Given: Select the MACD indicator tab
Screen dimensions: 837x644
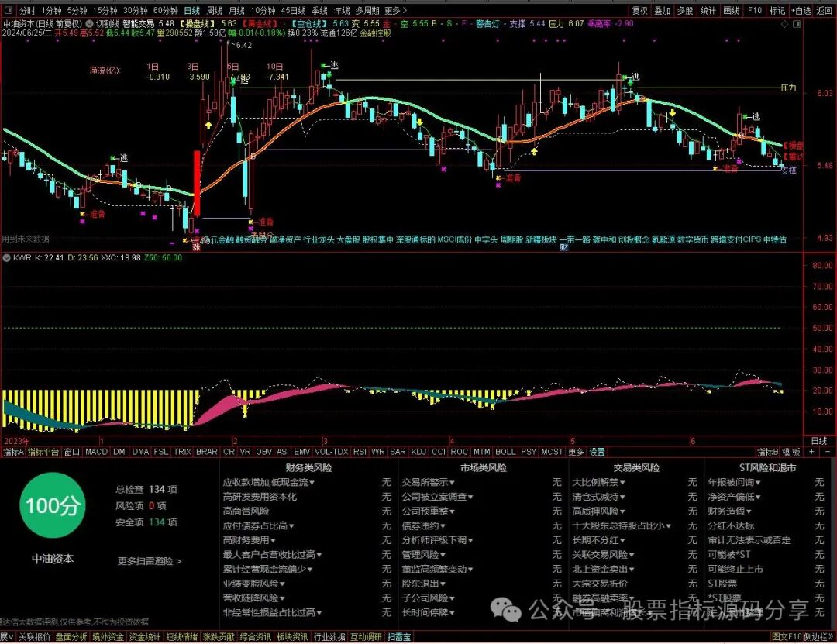Looking at the screenshot, I should [x=97, y=452].
